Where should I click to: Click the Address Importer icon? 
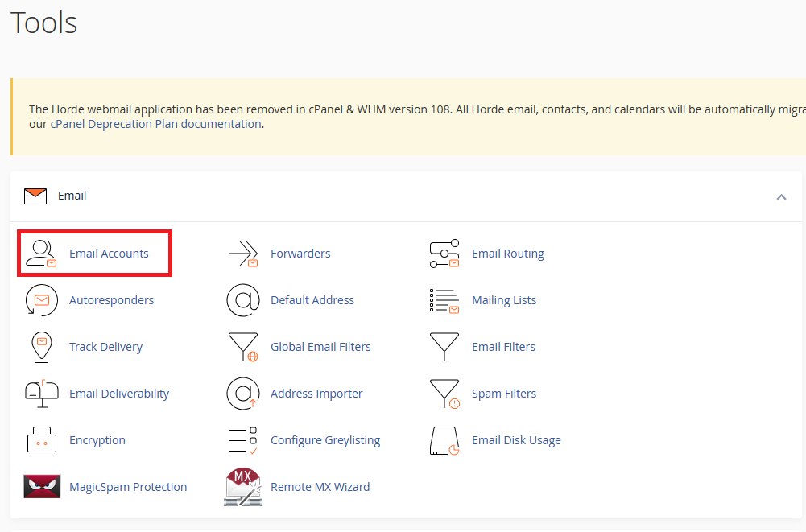(x=243, y=394)
